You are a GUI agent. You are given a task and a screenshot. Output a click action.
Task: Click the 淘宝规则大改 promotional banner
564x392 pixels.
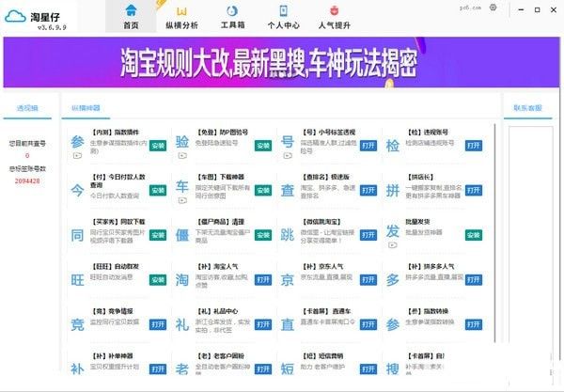click(x=281, y=62)
